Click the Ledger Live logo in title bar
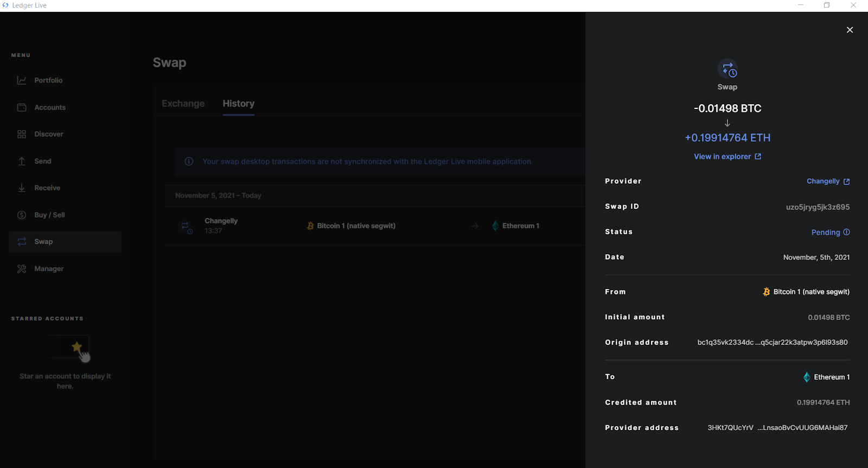This screenshot has height=468, width=868. (x=5, y=5)
